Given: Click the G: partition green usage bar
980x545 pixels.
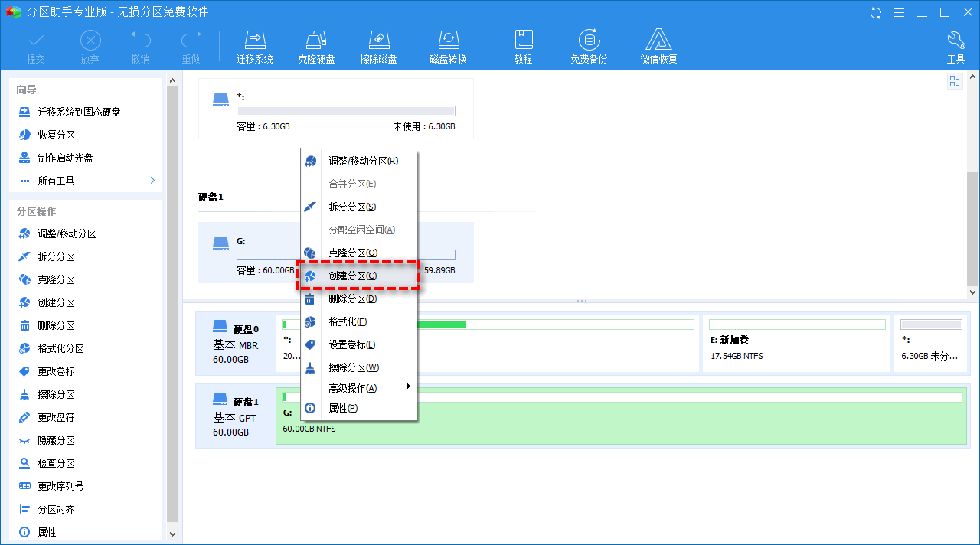Looking at the screenshot, I should click(x=622, y=397).
